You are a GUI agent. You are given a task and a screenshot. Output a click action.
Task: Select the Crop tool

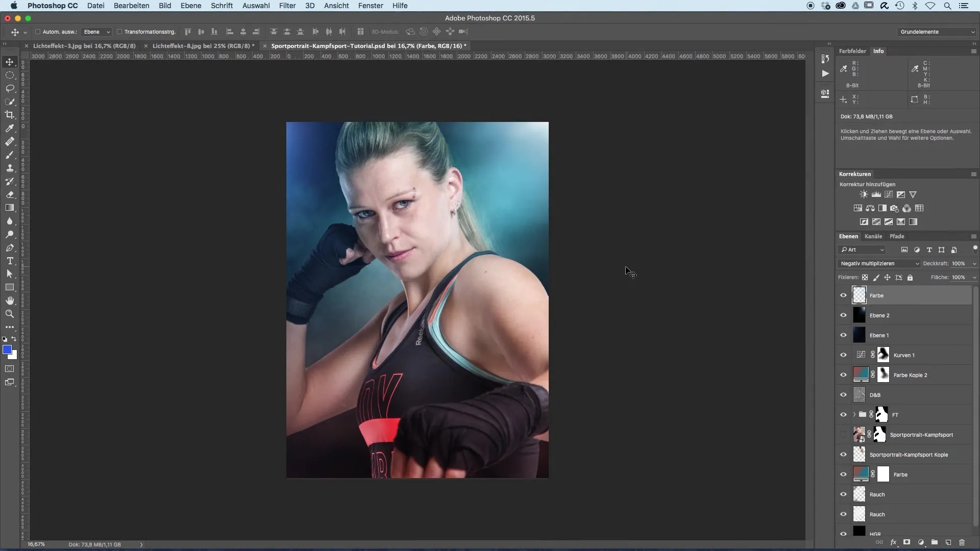click(10, 115)
